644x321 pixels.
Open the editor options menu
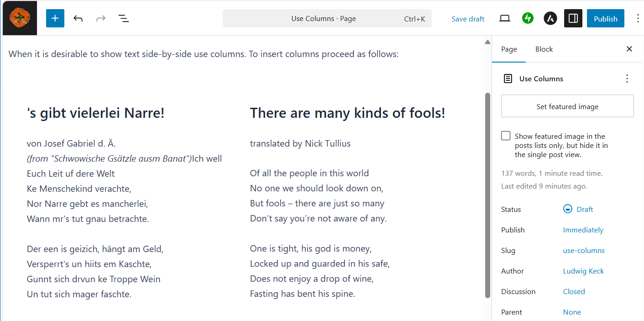click(x=638, y=18)
